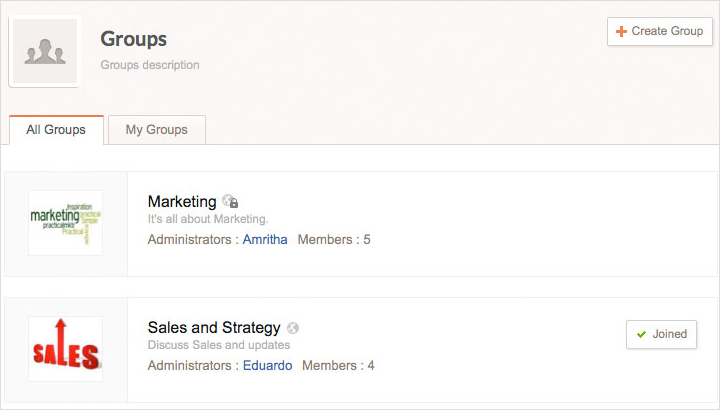720x410 pixels.
Task: Switch to the My Groups tab
Action: (x=156, y=130)
